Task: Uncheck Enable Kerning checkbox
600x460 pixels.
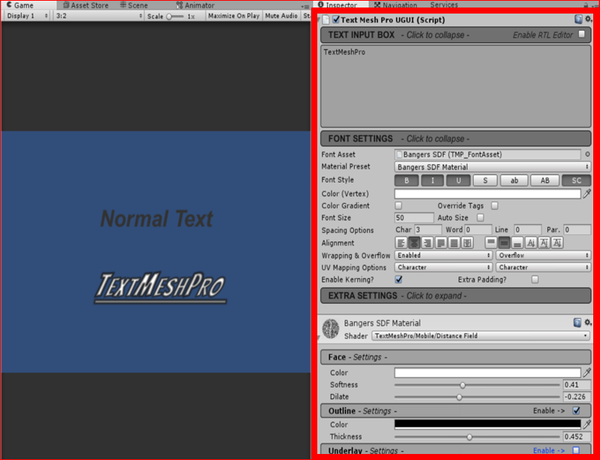Action: pyautogui.click(x=399, y=279)
